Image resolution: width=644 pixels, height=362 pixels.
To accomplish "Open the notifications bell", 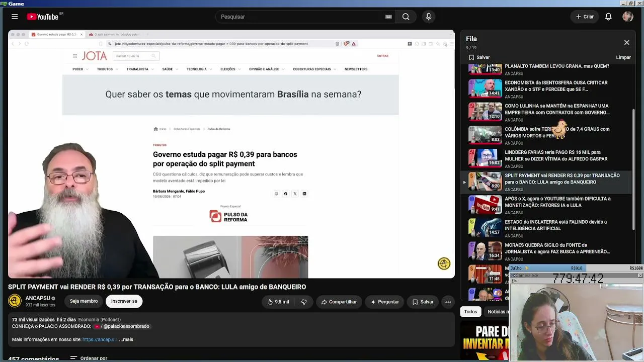I will coord(608,17).
